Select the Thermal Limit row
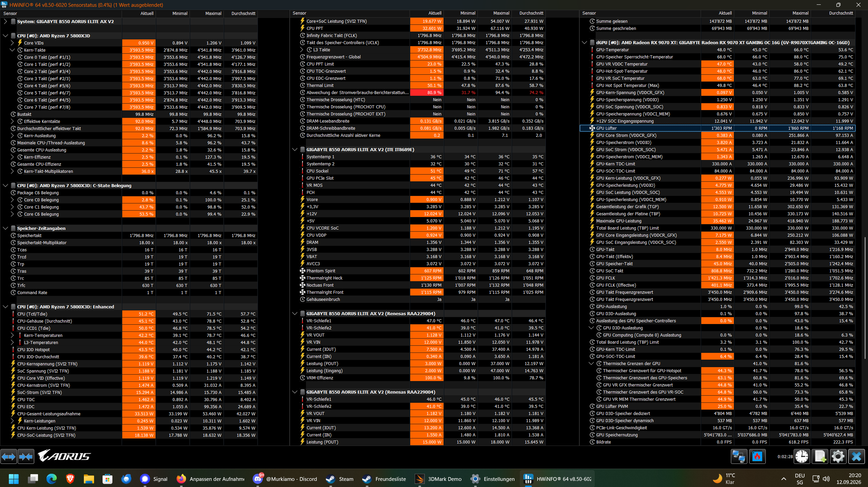 pos(418,86)
